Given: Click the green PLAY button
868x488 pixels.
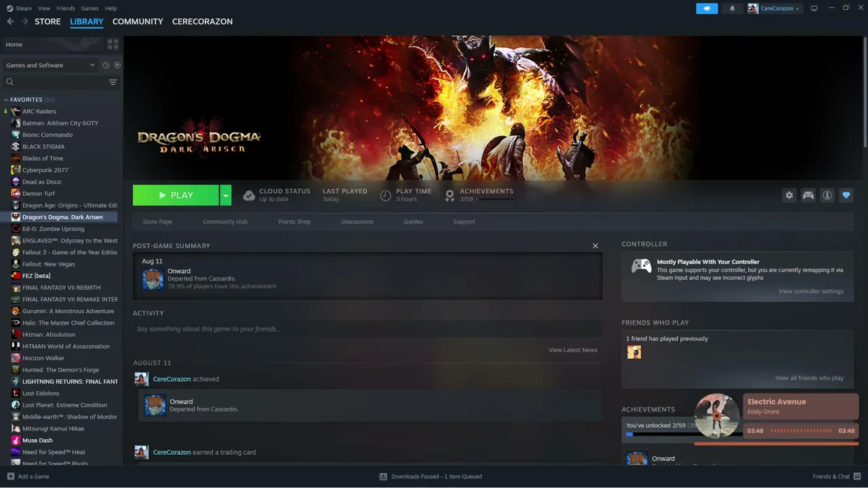Looking at the screenshot, I should coord(176,195).
